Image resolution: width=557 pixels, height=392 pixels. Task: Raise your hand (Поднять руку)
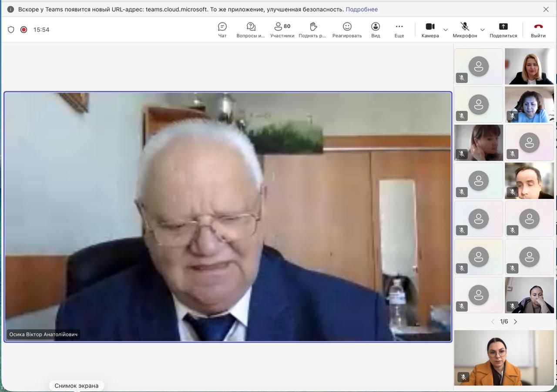312,30
